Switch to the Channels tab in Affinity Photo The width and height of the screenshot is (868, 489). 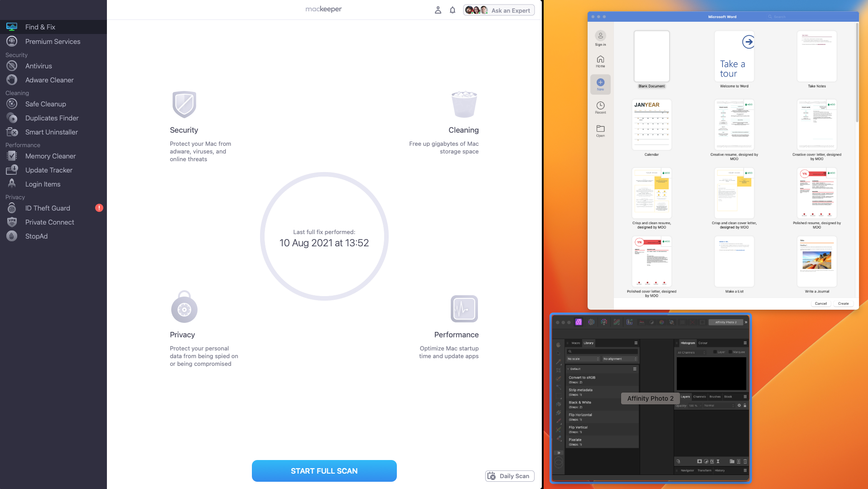[699, 397]
